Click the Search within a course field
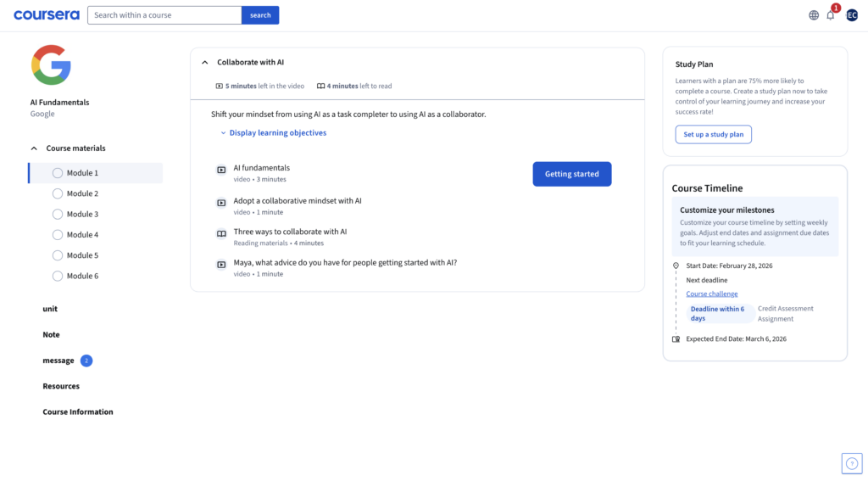Image resolution: width=868 pixels, height=481 pixels. 164,15
